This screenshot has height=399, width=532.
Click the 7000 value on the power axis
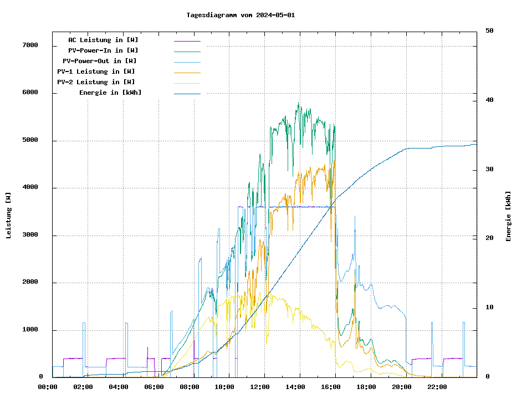click(30, 45)
